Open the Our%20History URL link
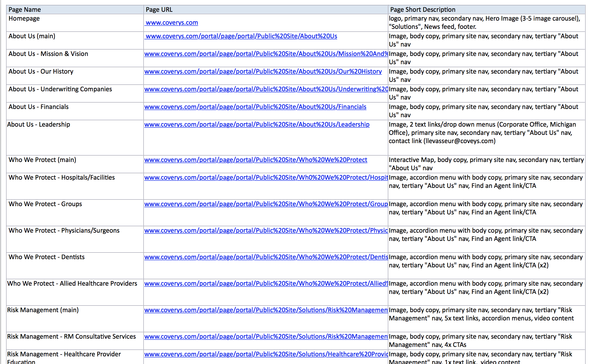Screen dimensions: 605x364 point(263,72)
